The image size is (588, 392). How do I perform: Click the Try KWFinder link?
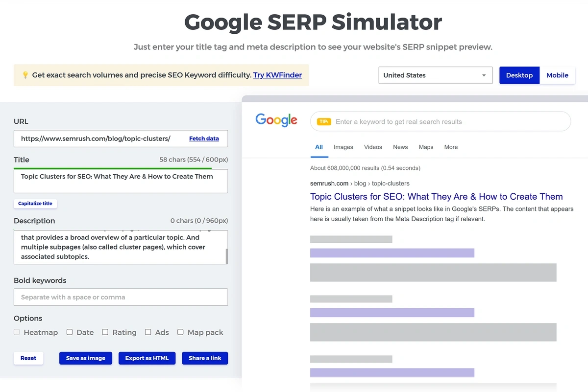(277, 75)
